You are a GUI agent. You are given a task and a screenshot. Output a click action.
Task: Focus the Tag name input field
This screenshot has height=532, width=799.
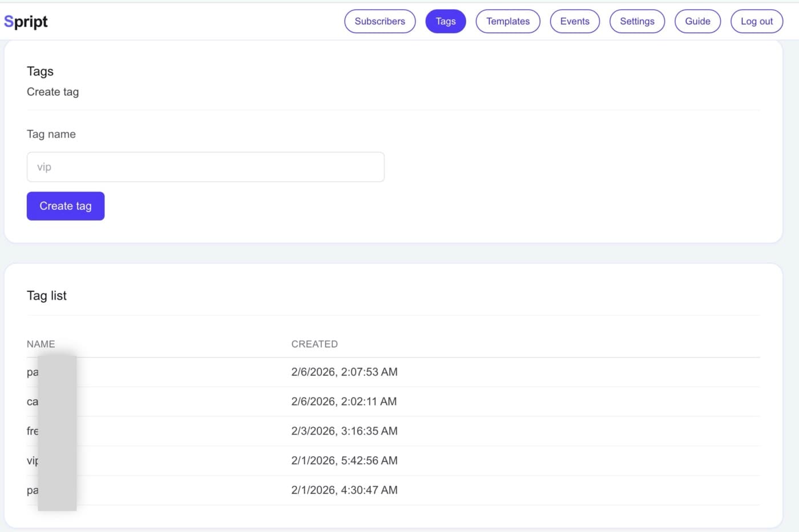(x=205, y=167)
